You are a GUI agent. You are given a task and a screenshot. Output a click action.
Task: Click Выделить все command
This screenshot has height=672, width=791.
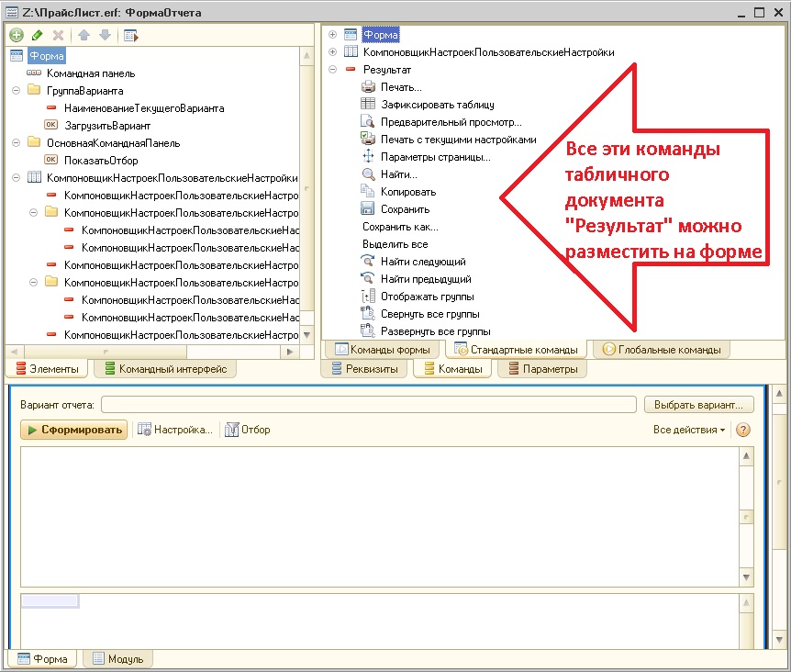coord(395,244)
